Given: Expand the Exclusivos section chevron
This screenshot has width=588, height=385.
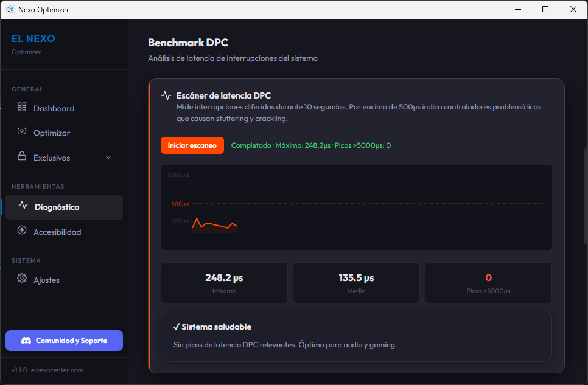Looking at the screenshot, I should (x=108, y=158).
